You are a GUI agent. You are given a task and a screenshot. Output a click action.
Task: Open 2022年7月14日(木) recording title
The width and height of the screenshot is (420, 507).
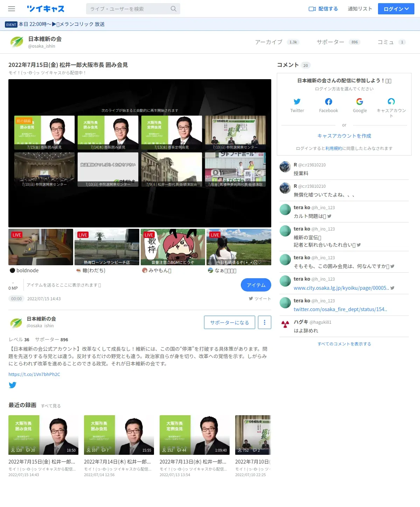pos(117,462)
